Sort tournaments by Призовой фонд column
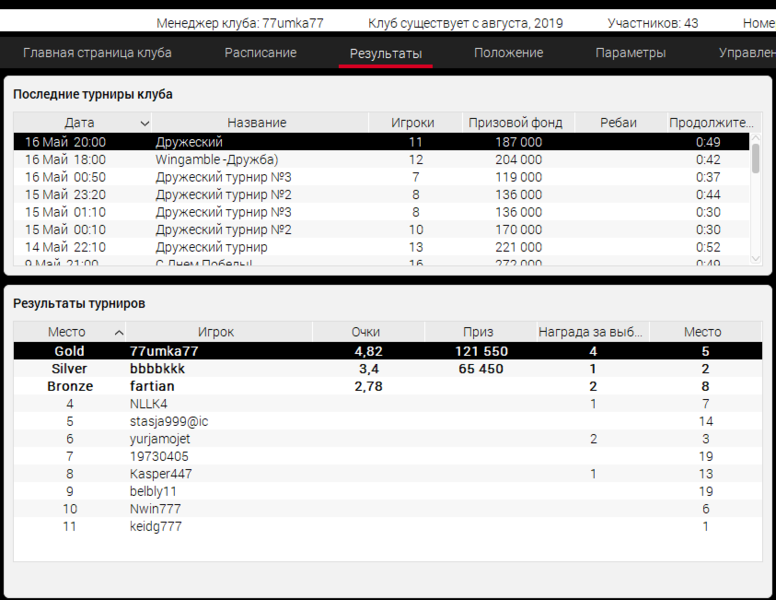The height and width of the screenshot is (600, 776). 515,123
